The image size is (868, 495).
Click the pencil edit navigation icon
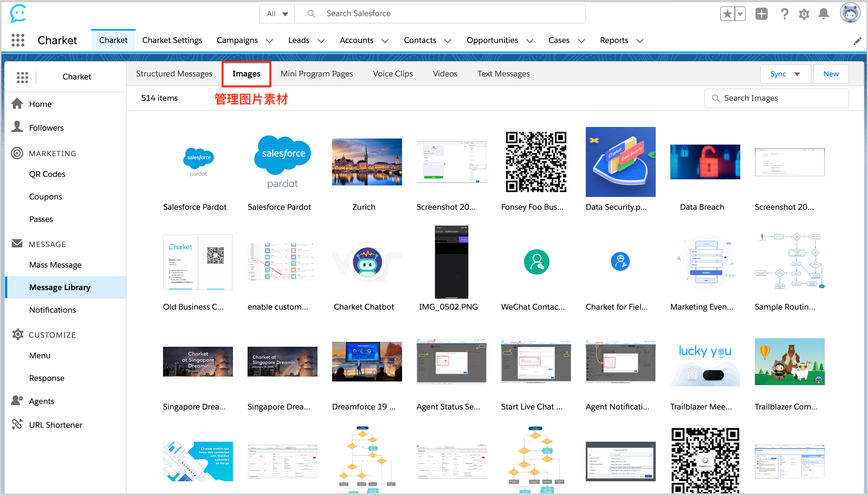(x=858, y=41)
